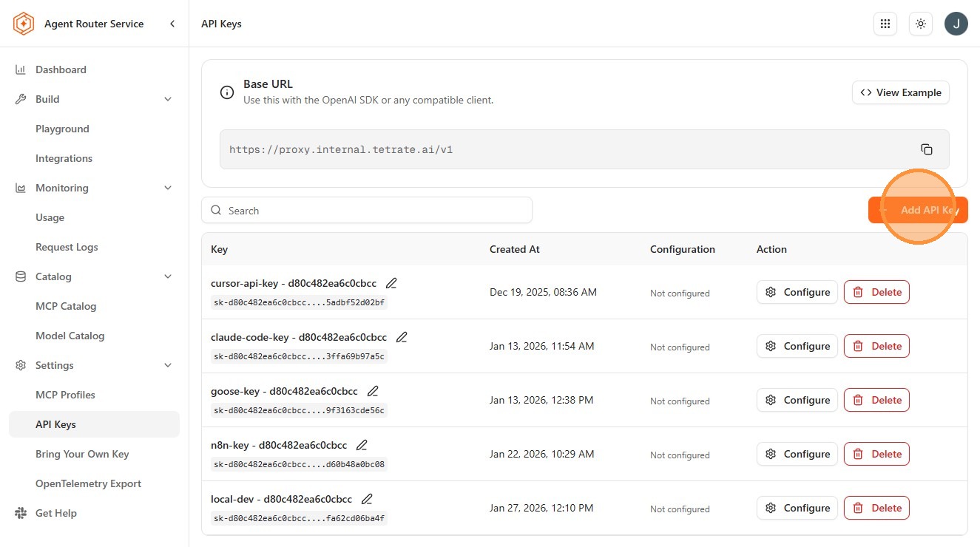Configure the claude-code-key
The width and height of the screenshot is (980, 547).
[797, 346]
